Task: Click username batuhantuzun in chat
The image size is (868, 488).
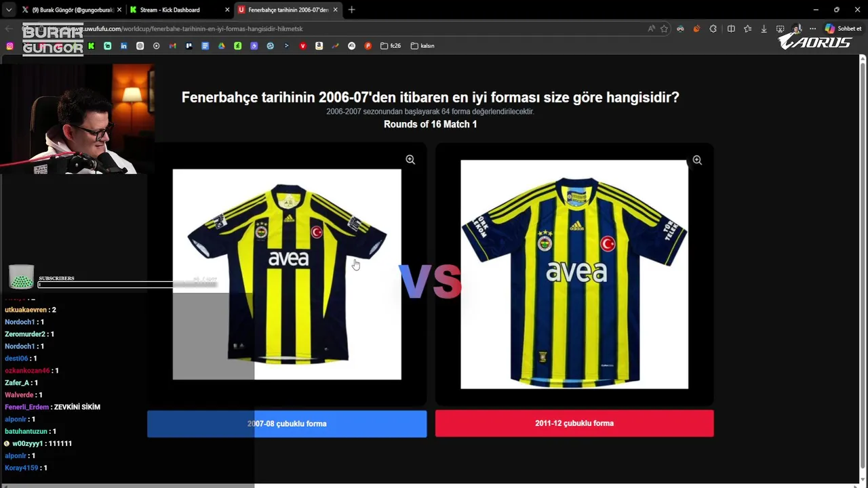Action: (26, 431)
